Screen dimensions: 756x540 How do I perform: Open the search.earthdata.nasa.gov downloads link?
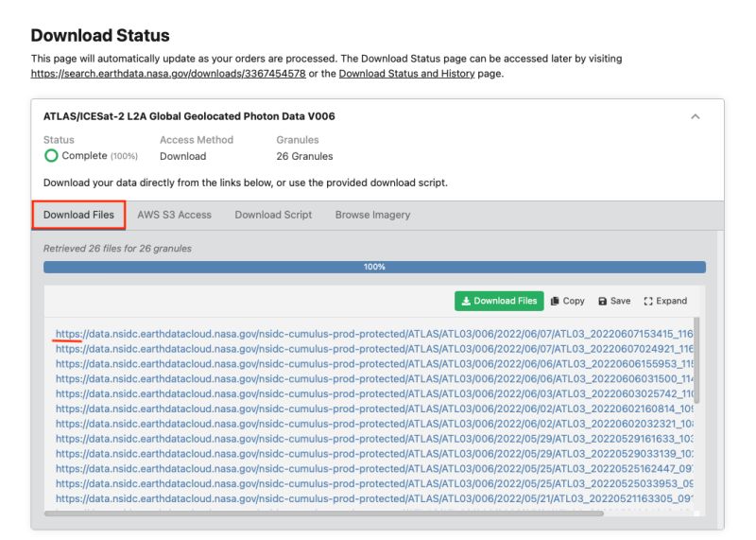pos(168,74)
